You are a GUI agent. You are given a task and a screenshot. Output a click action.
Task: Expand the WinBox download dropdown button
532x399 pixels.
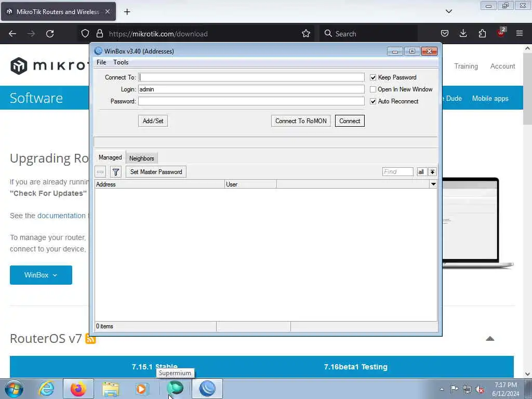pos(41,275)
